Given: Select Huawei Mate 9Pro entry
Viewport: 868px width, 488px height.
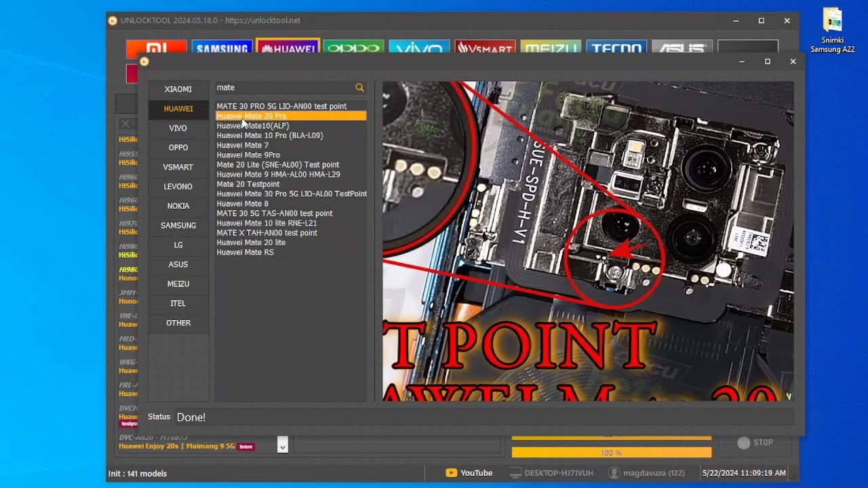Looking at the screenshot, I should point(291,155).
